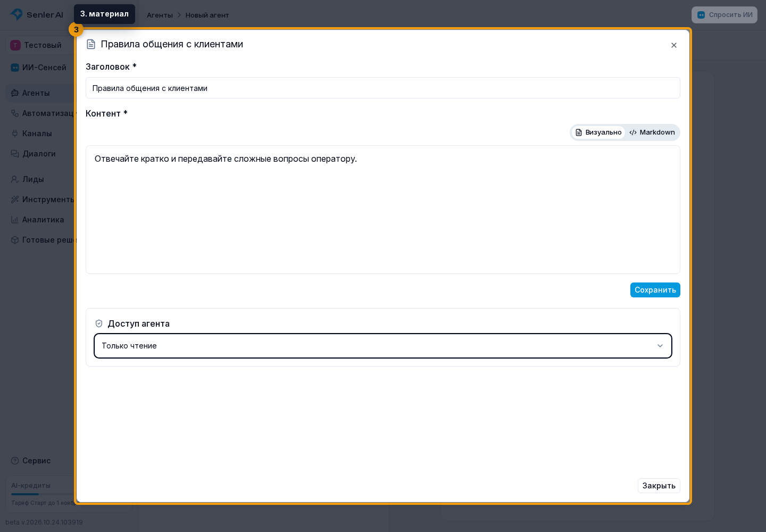
Task: Open Диалоги section in sidebar
Action: click(40, 154)
